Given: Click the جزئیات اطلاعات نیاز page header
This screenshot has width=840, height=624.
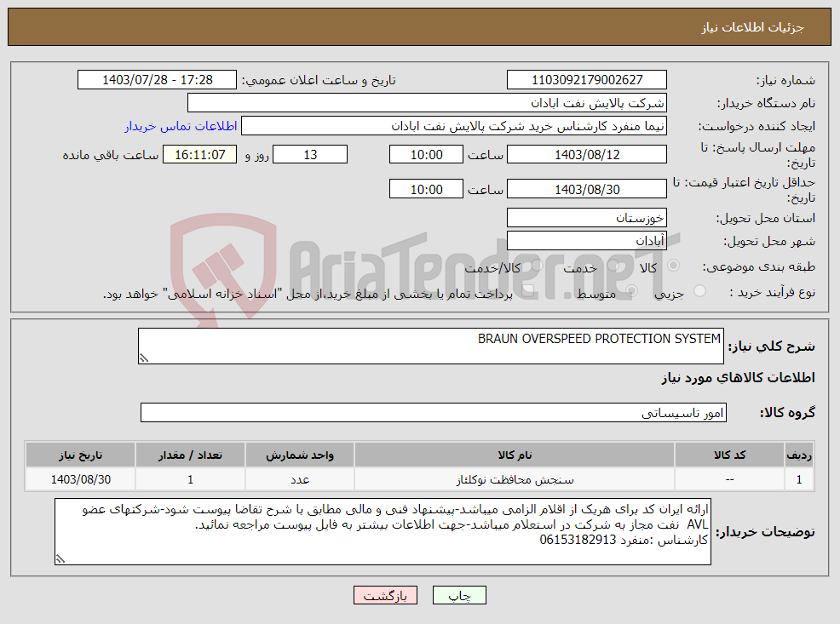Looking at the screenshot, I should [x=753, y=27].
